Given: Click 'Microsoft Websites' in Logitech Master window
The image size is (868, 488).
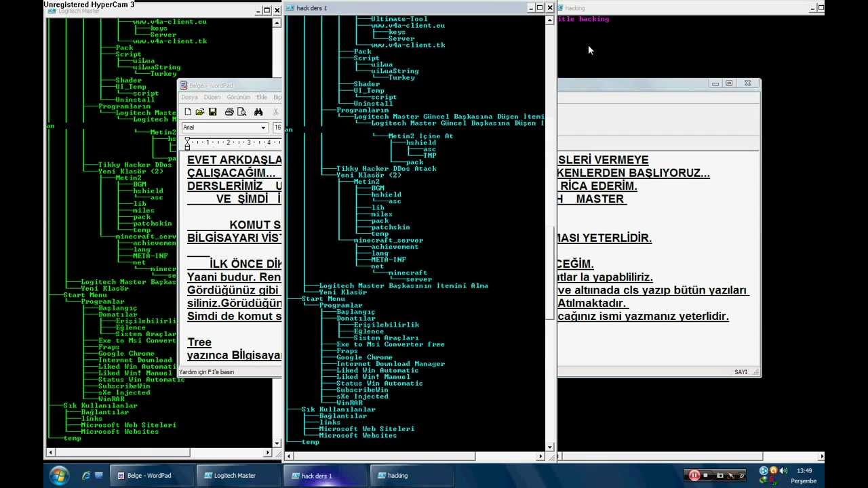Looking at the screenshot, I should click(120, 432).
